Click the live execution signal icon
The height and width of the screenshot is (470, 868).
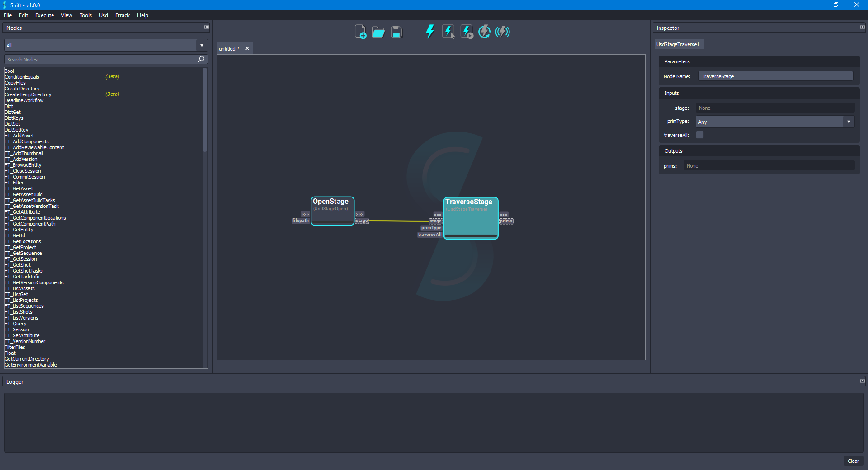(x=502, y=32)
